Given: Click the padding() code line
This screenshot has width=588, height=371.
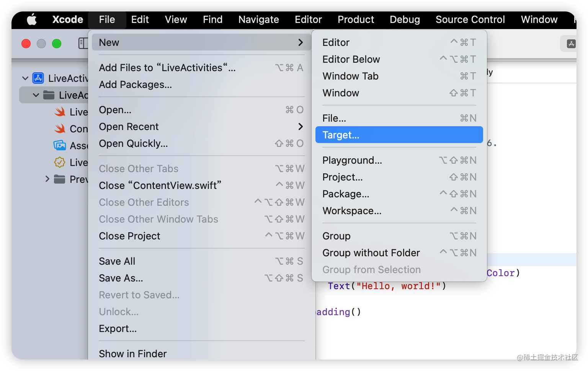Looking at the screenshot, I should pos(339,312).
